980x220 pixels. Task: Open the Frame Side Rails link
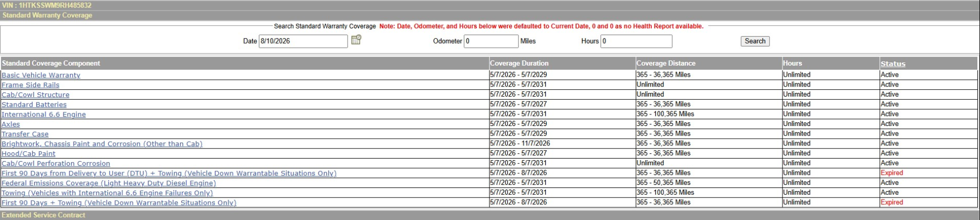[30, 85]
